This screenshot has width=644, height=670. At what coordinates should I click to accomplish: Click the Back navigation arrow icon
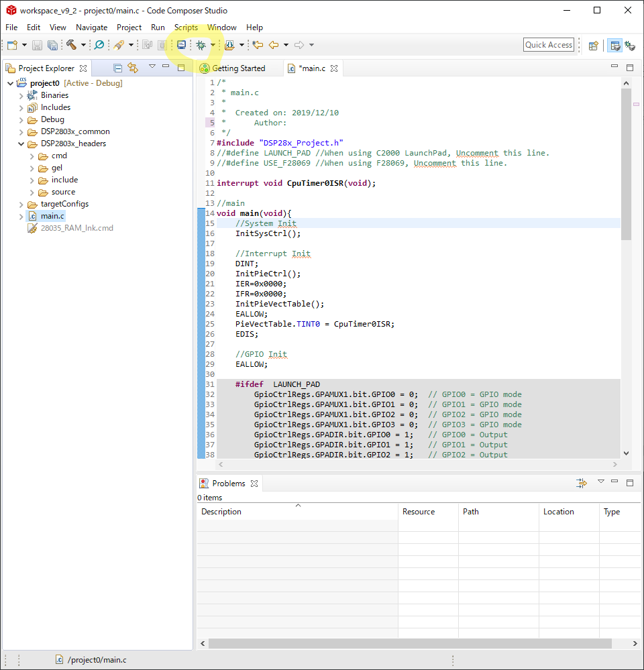[273, 45]
